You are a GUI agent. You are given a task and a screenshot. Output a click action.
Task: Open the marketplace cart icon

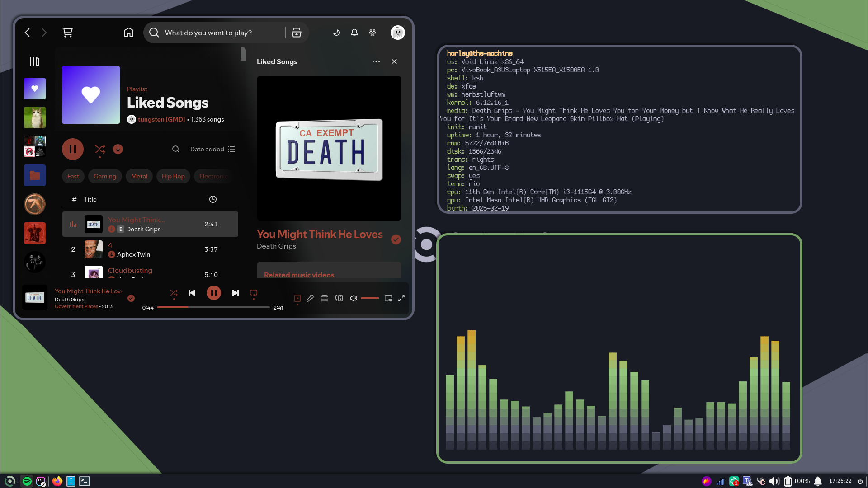click(x=67, y=33)
